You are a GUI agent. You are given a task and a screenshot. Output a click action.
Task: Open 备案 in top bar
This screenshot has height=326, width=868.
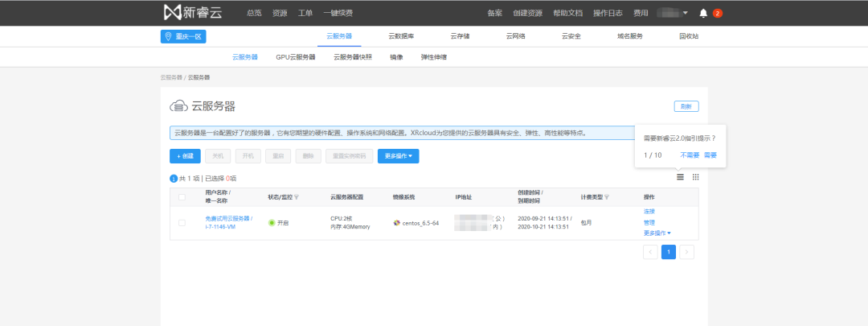[x=494, y=14]
